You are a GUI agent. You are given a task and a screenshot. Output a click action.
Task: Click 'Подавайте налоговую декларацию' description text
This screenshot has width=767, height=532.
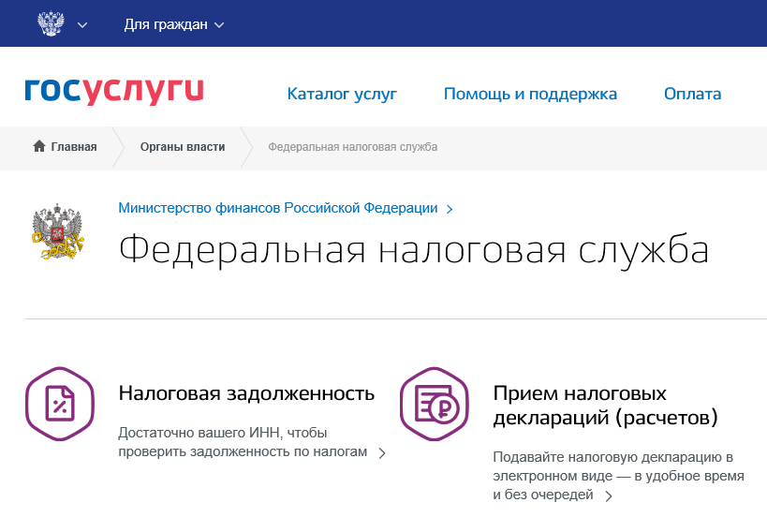pyautogui.click(x=618, y=475)
